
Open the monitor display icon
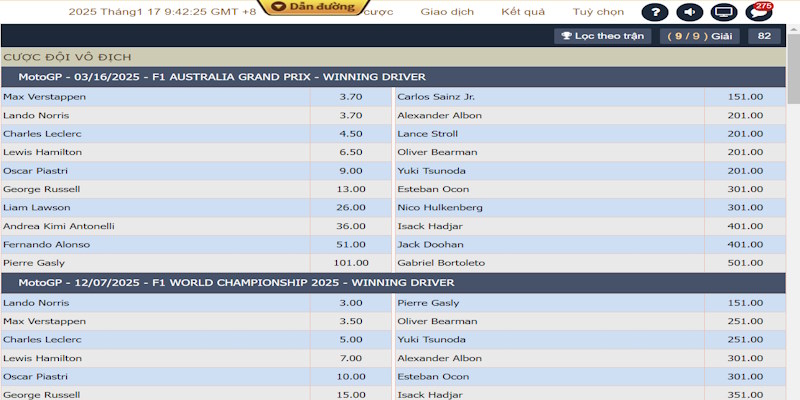[x=724, y=12]
